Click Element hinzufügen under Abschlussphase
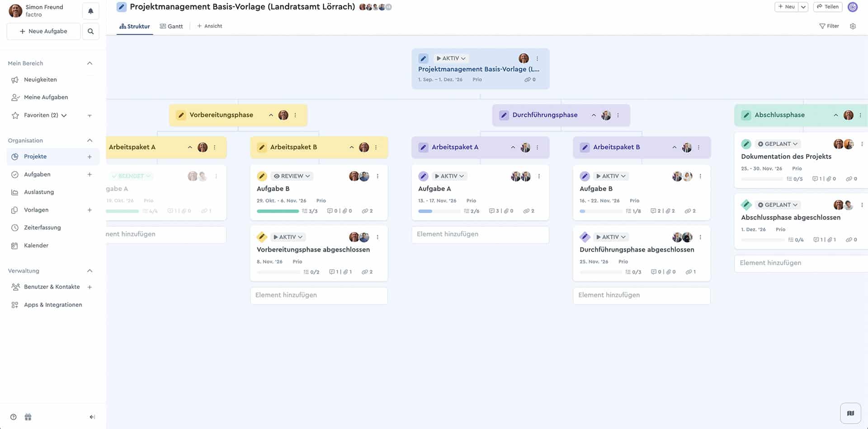The image size is (868, 429). pos(770,262)
